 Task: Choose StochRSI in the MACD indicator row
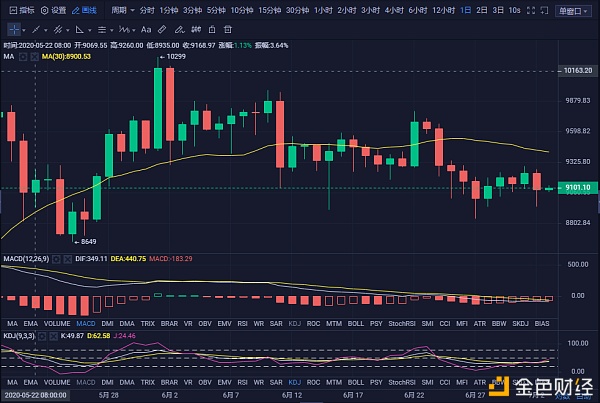(402, 324)
